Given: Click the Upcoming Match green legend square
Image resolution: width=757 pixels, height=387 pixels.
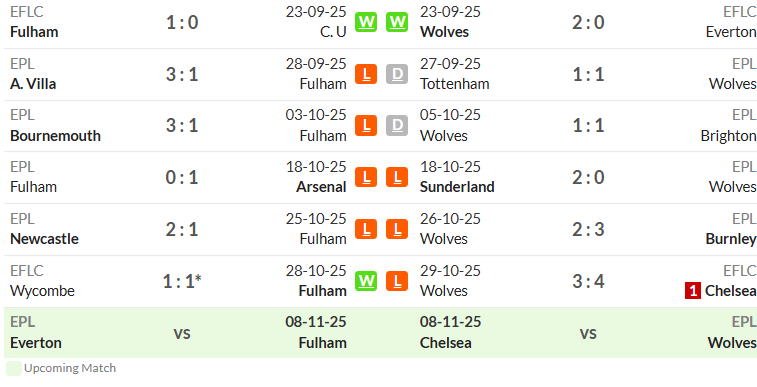Looking at the screenshot, I should [x=14, y=368].
